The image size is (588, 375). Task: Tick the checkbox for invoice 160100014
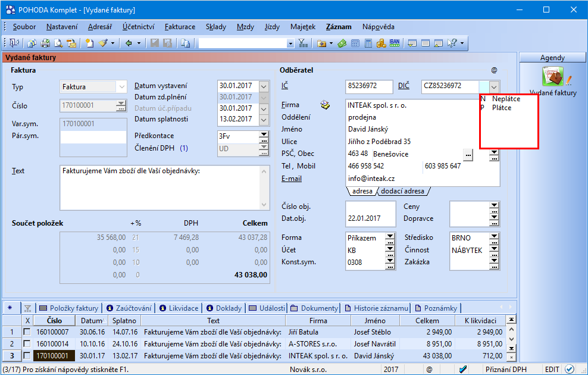pyautogui.click(x=27, y=344)
